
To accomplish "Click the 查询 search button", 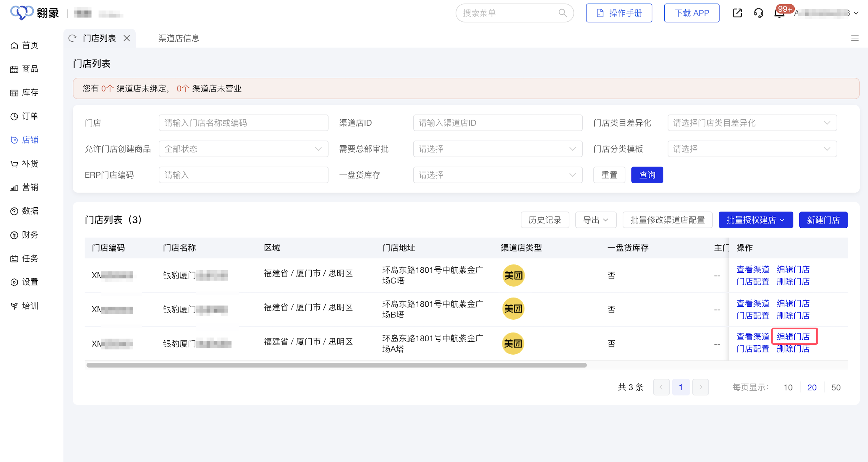I will tap(647, 175).
